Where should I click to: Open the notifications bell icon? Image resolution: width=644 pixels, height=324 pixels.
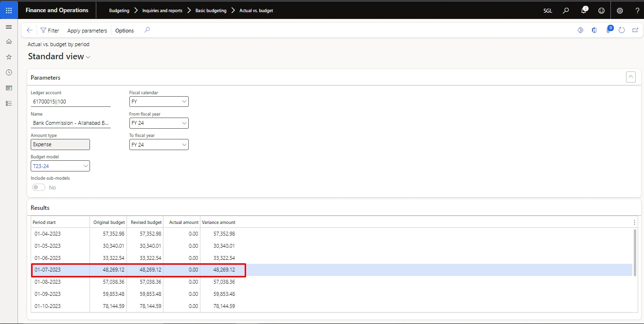coord(584,10)
